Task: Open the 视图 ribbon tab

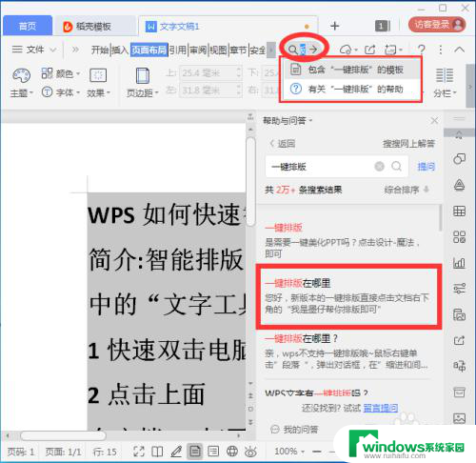Action: tap(218, 50)
